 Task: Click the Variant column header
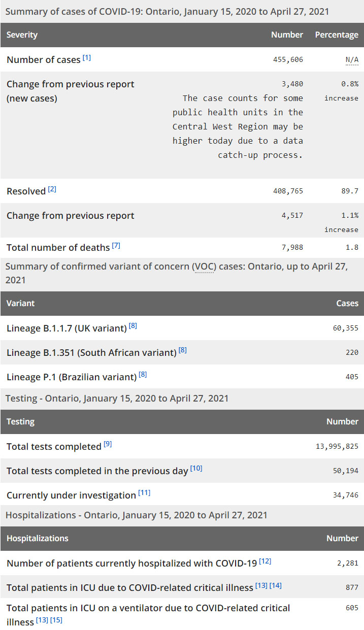[x=21, y=303]
